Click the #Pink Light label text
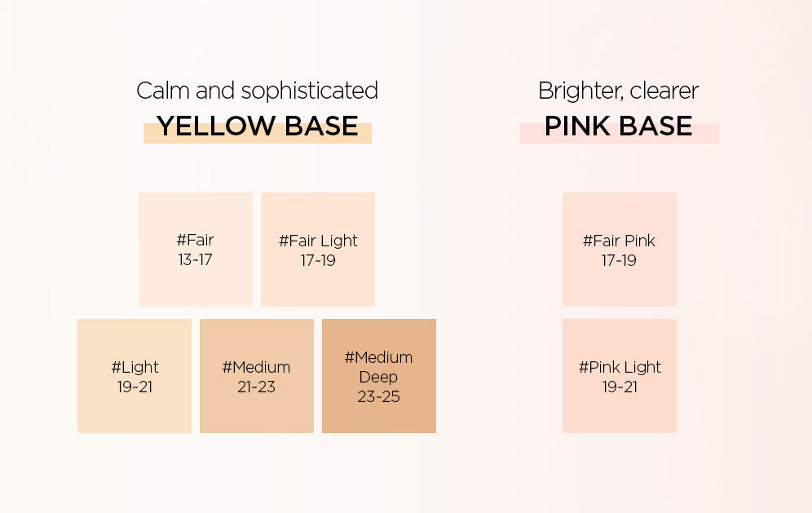This screenshot has height=513, width=812. 620,367
